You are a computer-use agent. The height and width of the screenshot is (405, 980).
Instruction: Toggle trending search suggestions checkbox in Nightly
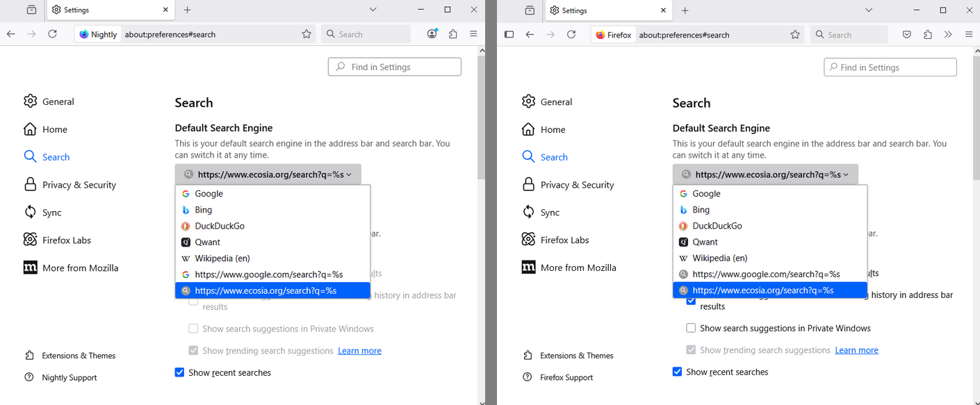pyautogui.click(x=193, y=351)
